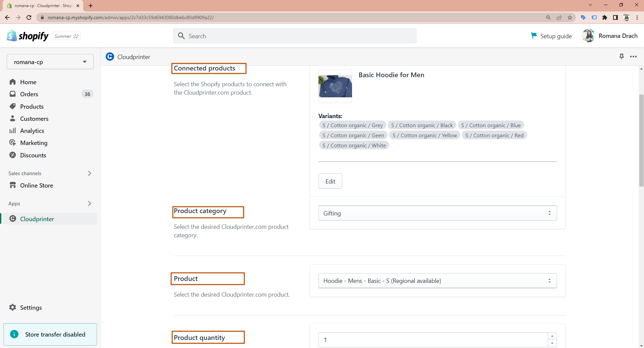This screenshot has height=348, width=644.
Task: Open Chrome's three-dot menu
Action: coord(637,17)
